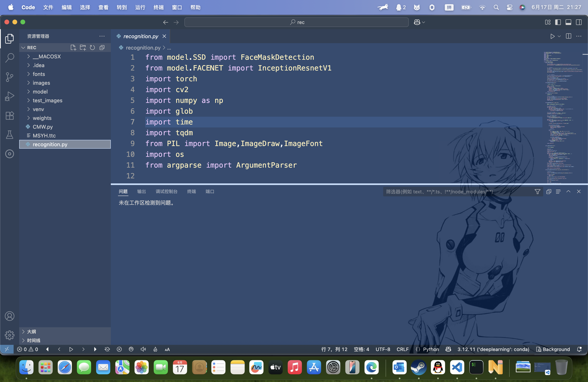588x382 pixels.
Task: Open CMW.py in the file tree
Action: click(65, 127)
